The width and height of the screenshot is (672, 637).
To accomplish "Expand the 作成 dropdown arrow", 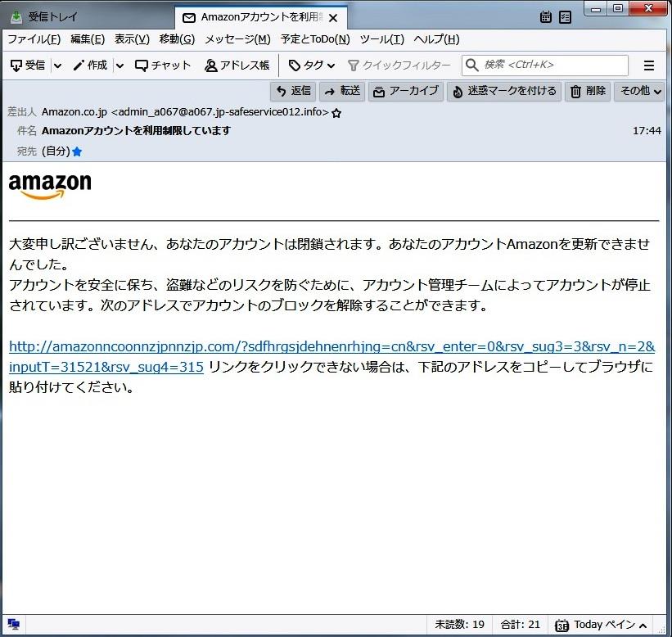I will point(120,66).
